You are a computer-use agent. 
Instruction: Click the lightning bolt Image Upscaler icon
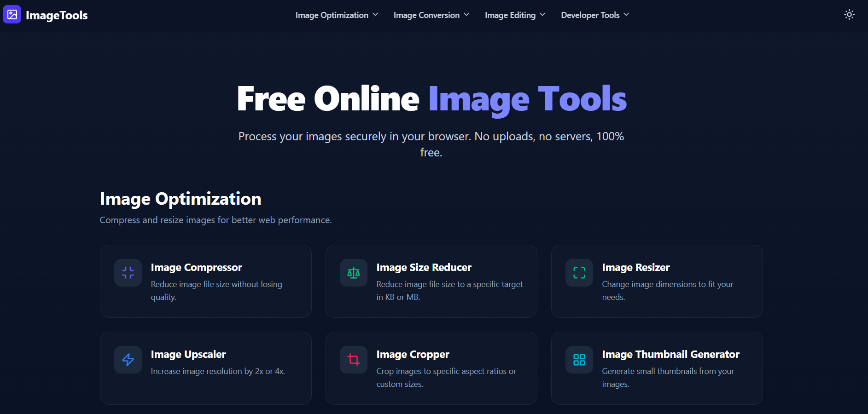(128, 359)
